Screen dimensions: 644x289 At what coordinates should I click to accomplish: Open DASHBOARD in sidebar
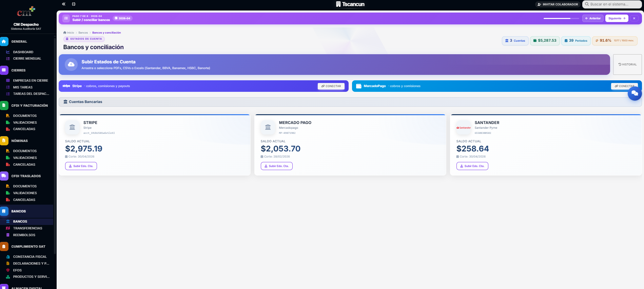click(x=23, y=52)
